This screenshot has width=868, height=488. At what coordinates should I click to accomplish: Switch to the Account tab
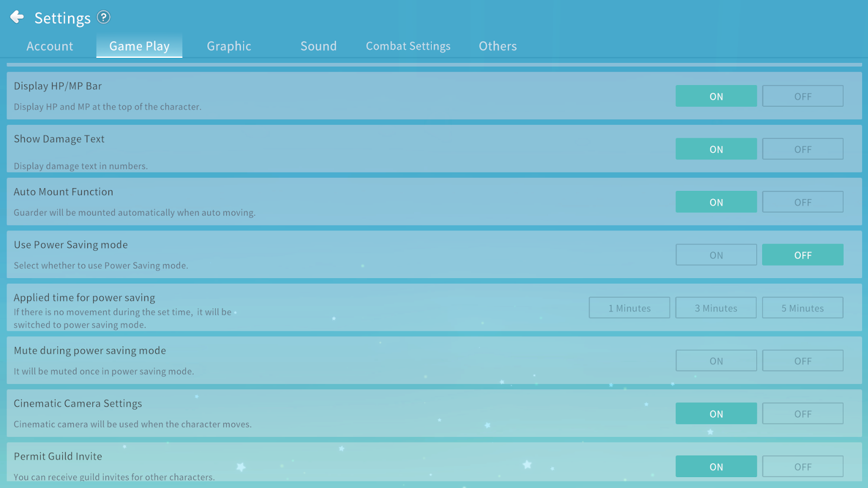click(x=50, y=46)
